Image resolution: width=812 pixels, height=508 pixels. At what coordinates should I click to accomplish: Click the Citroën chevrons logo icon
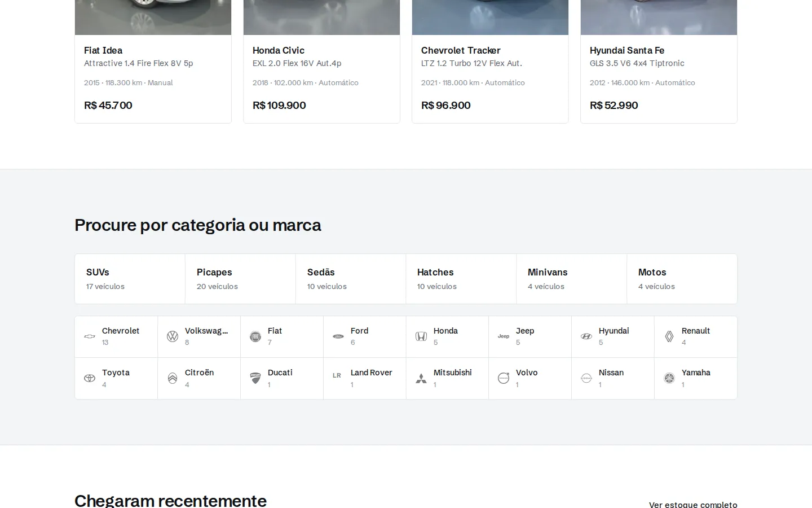pyautogui.click(x=173, y=378)
